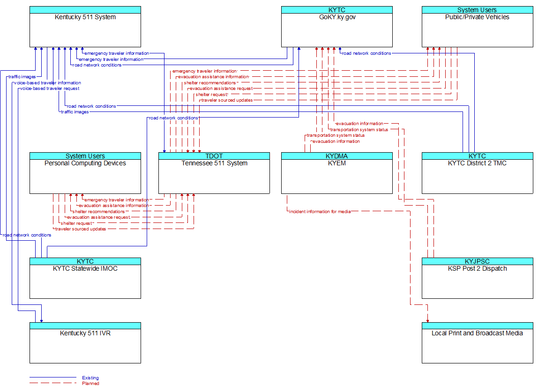
Task: Click the KYTC header above GoKY.ky.gov
Action: [x=336, y=10]
